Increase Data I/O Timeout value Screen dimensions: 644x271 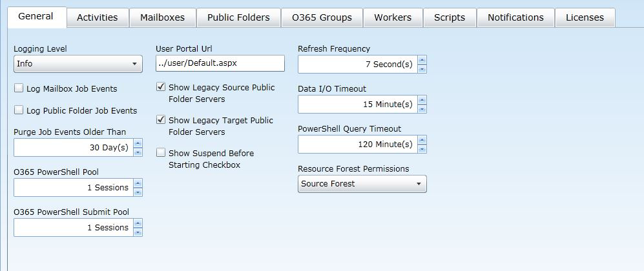click(422, 101)
